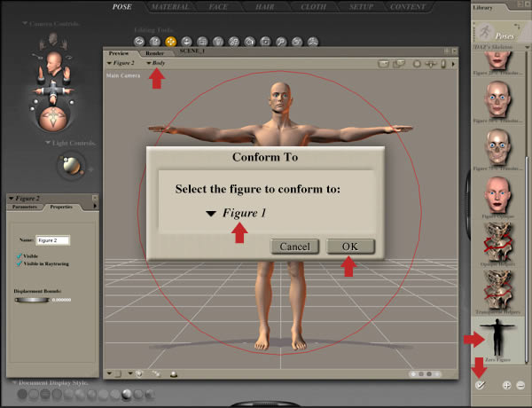This screenshot has height=408, width=532.
Task: Switch to the CONTENT room tab
Action: [x=408, y=7]
